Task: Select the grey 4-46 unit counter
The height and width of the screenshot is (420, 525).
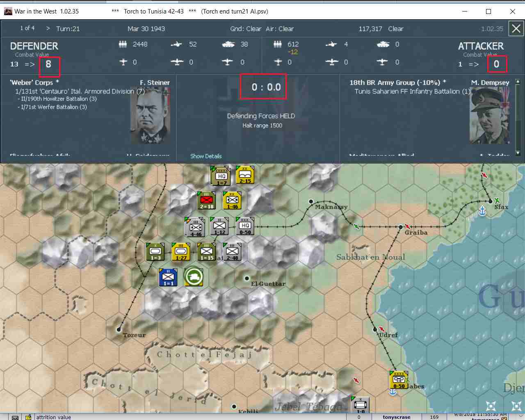Action: point(195,227)
